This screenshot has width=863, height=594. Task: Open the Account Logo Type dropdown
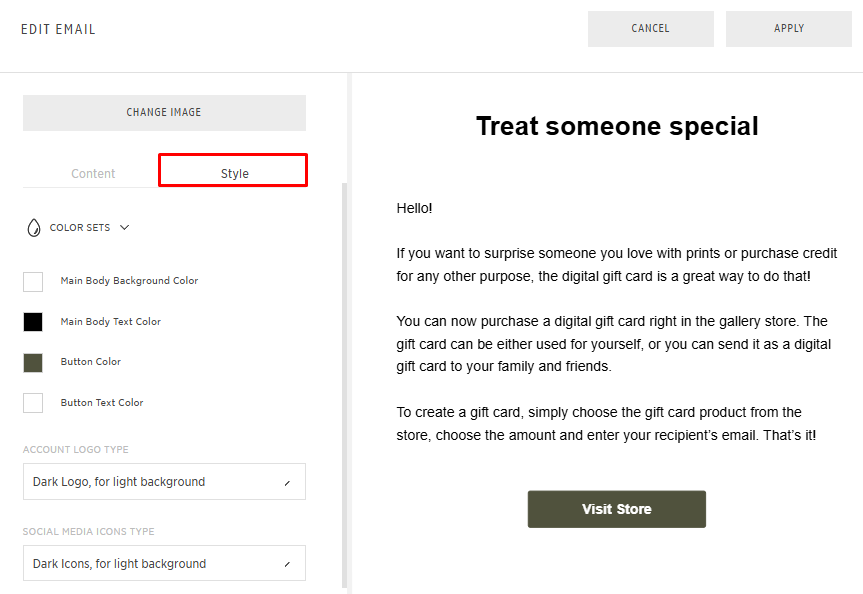pos(164,482)
